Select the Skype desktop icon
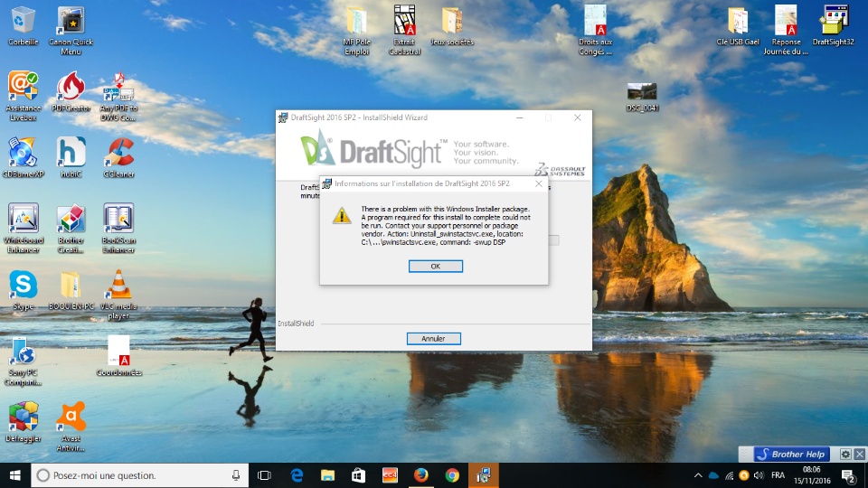The width and height of the screenshot is (868, 488). pyautogui.click(x=23, y=290)
